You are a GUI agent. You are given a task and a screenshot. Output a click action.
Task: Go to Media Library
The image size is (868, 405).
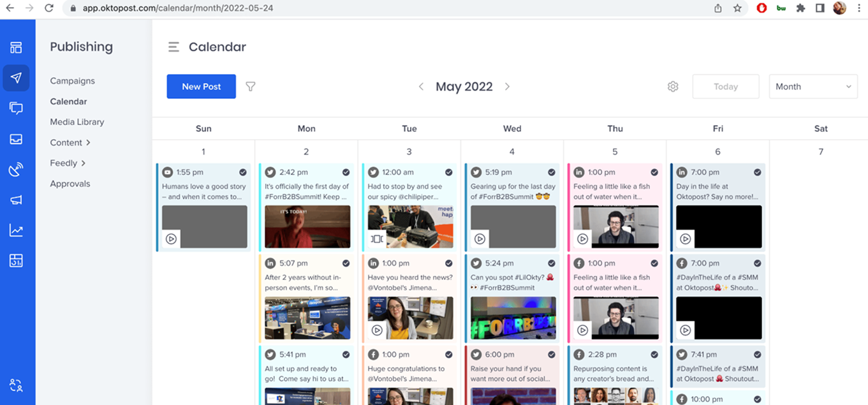click(77, 122)
